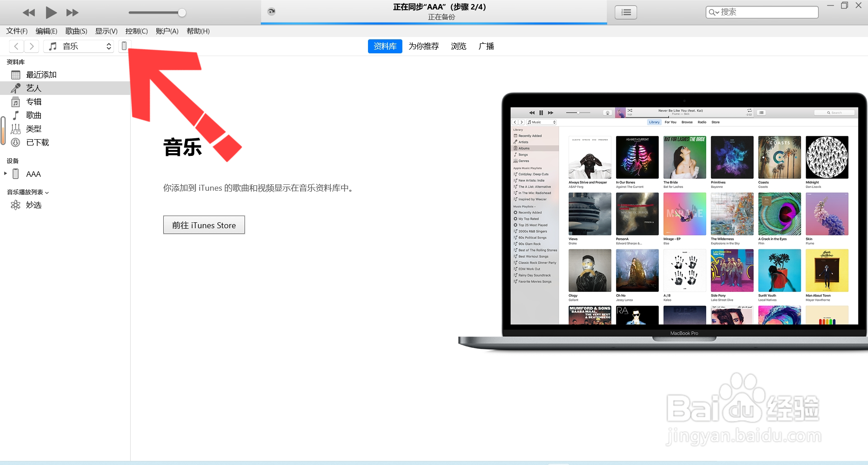Click the rewind previous track button
868x465 pixels.
coord(29,13)
